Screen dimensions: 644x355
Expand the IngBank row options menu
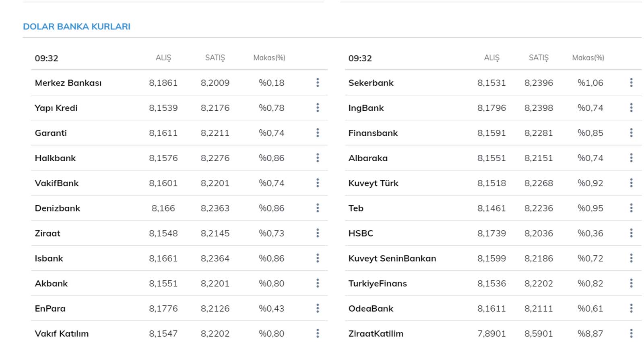click(x=631, y=108)
